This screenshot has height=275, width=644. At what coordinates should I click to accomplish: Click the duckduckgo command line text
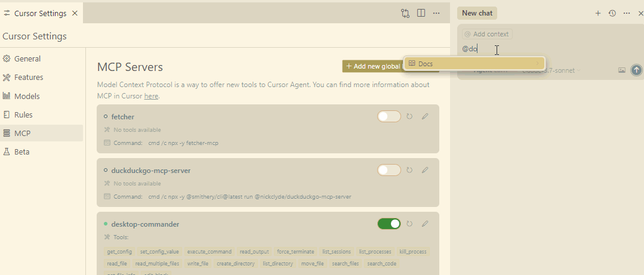[249, 197]
